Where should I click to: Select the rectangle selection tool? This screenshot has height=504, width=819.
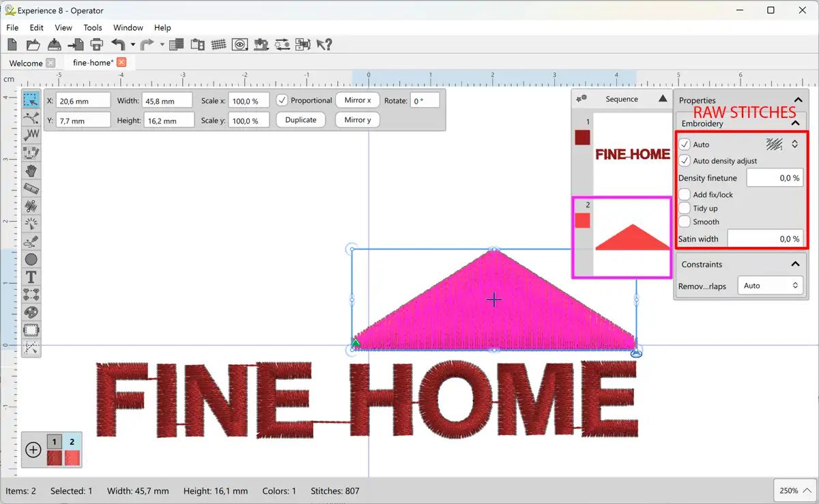31,100
